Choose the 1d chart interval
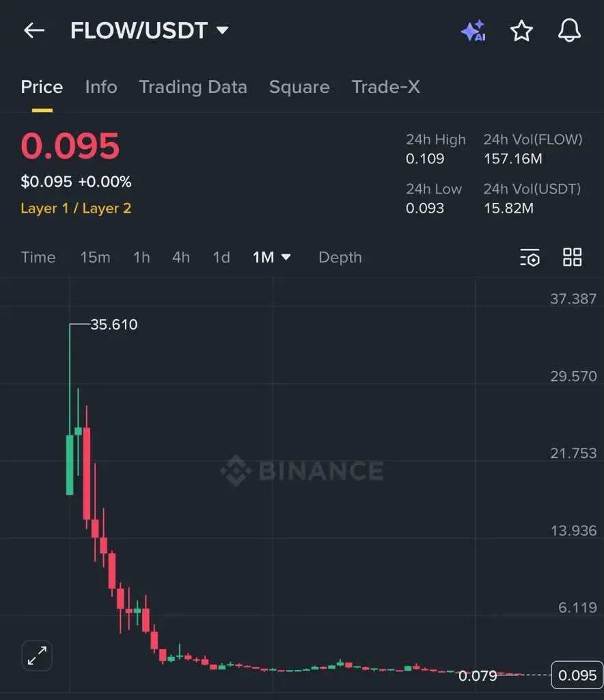Image resolution: width=604 pixels, height=700 pixels. 221,258
